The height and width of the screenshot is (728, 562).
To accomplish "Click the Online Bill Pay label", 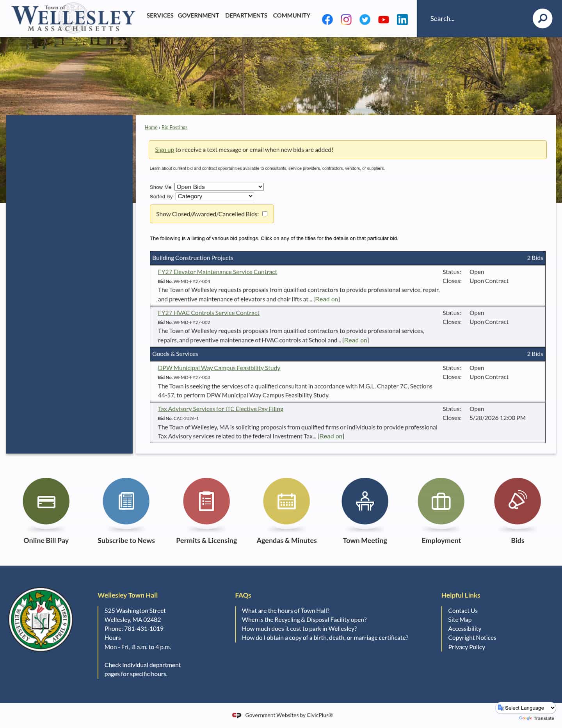I will pyautogui.click(x=46, y=541).
